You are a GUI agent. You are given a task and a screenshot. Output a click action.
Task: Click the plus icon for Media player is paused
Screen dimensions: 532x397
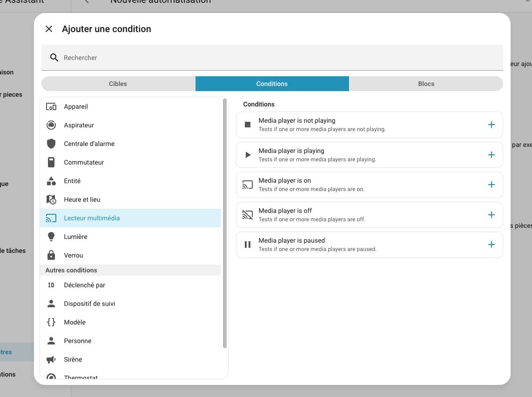coord(491,245)
